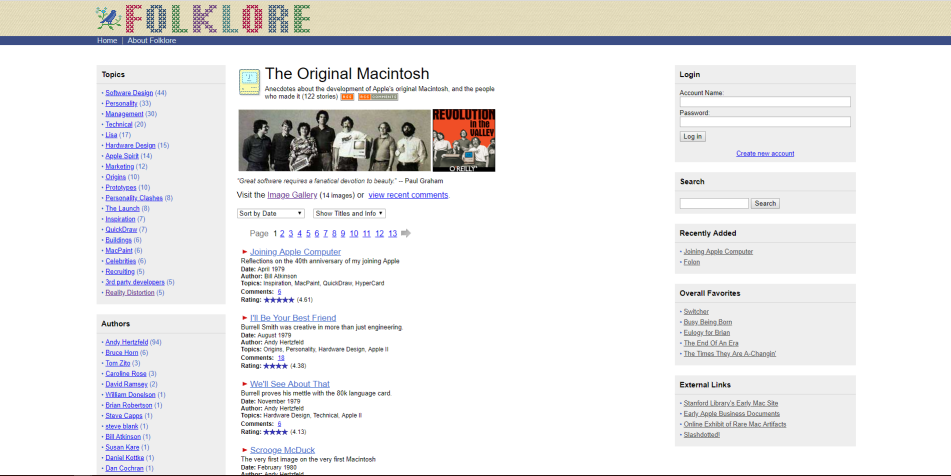Image resolution: width=951 pixels, height=476 pixels.
Task: Open the About Folklore menu item
Action: pyautogui.click(x=152, y=41)
